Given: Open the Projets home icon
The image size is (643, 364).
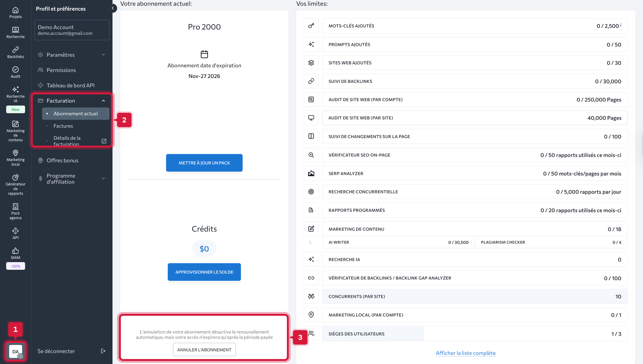Looking at the screenshot, I should click(x=16, y=10).
